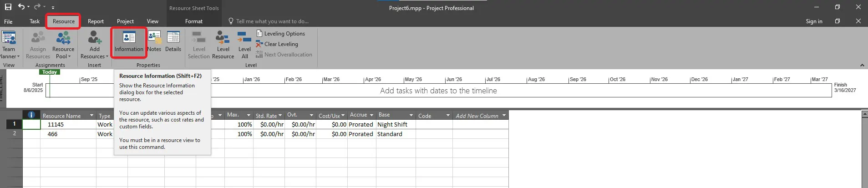Screen dimensions: 868x188
Task: Open the Project ribbon tab
Action: pos(125,21)
